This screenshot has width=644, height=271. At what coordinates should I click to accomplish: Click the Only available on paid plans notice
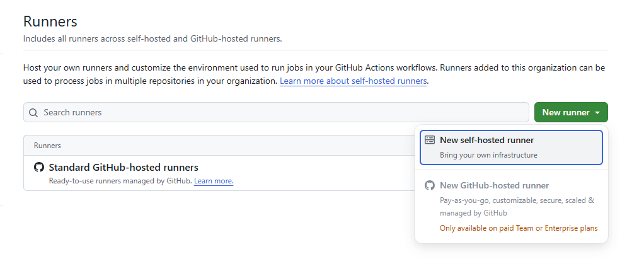click(519, 228)
